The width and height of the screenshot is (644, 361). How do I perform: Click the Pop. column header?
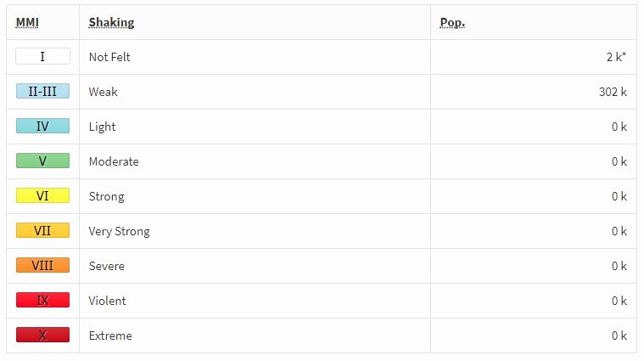(452, 23)
